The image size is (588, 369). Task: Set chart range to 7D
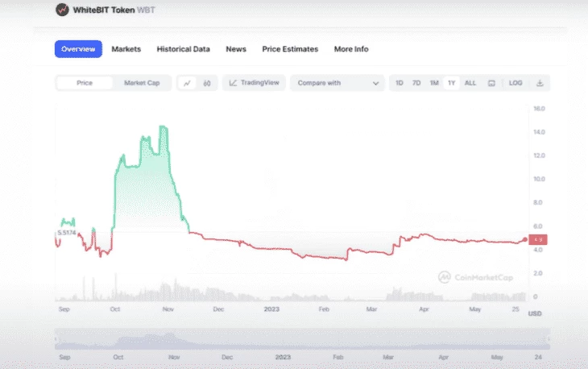click(x=416, y=83)
